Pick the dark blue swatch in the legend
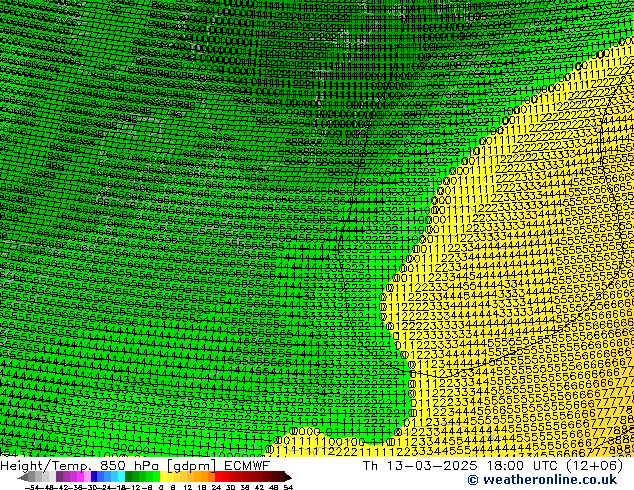Screen dimensions: 634x490 (94, 477)
